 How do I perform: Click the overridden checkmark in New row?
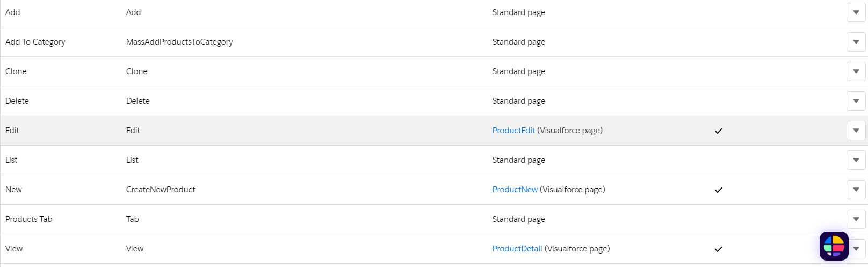tap(718, 190)
